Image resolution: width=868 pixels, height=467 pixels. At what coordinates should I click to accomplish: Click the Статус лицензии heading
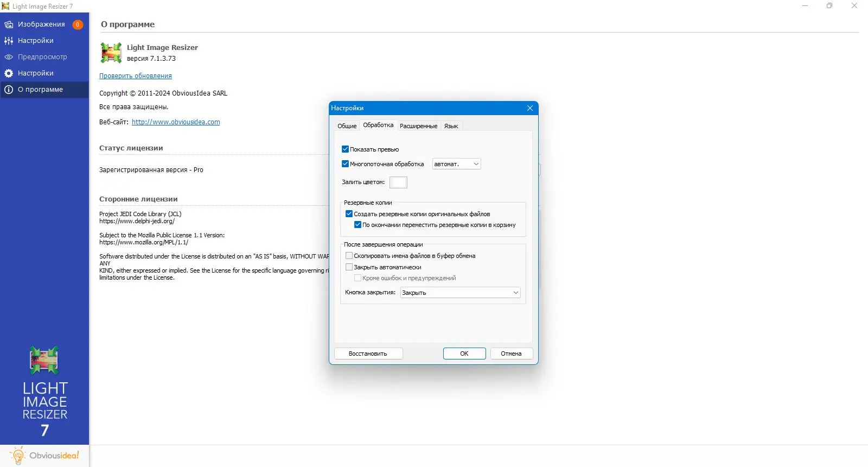(x=131, y=148)
